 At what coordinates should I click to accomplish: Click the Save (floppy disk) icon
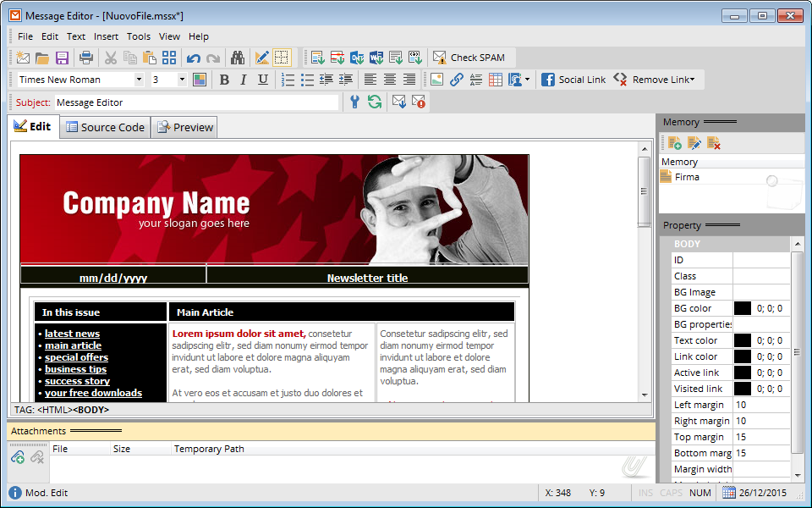pos(62,58)
